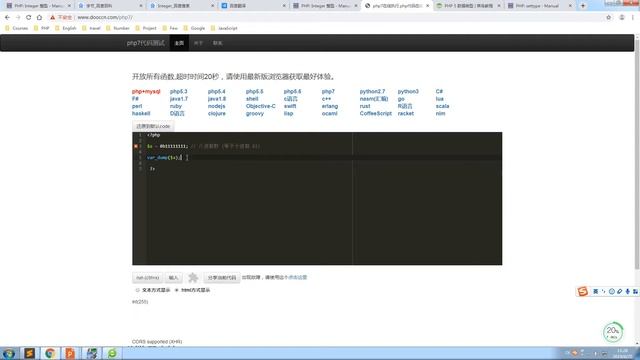
Task: Select the 文本方式显示 radio option
Action: click(x=138, y=290)
